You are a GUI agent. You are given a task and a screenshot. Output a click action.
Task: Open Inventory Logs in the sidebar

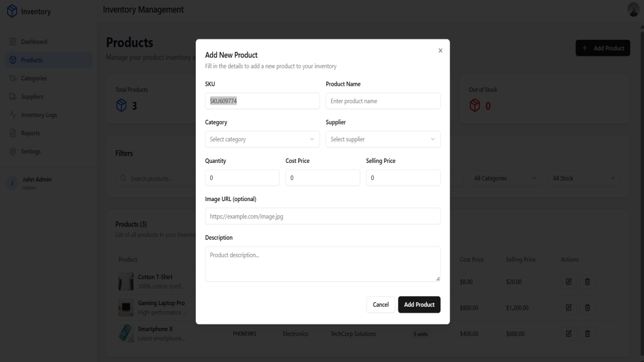48,115
